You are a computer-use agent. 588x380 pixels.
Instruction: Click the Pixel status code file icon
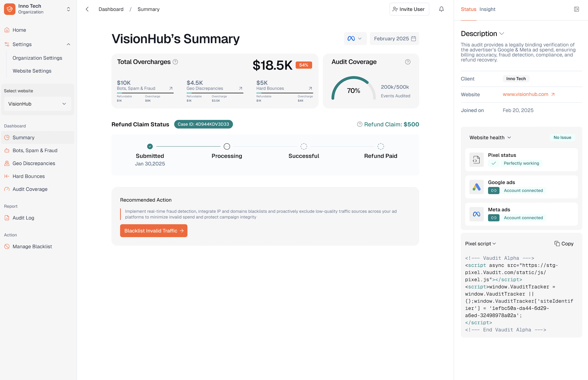pyautogui.click(x=476, y=160)
